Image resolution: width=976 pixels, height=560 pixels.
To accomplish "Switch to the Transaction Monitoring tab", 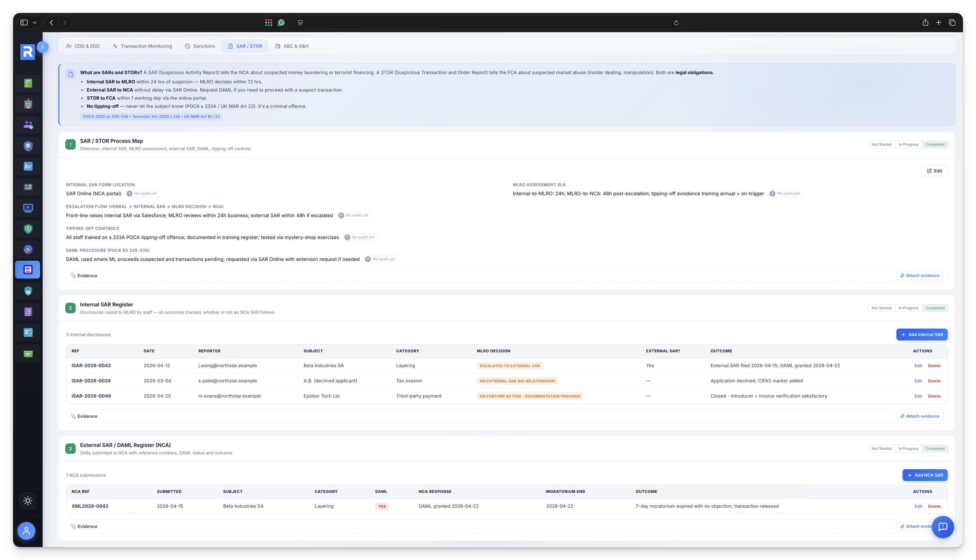I will (142, 46).
